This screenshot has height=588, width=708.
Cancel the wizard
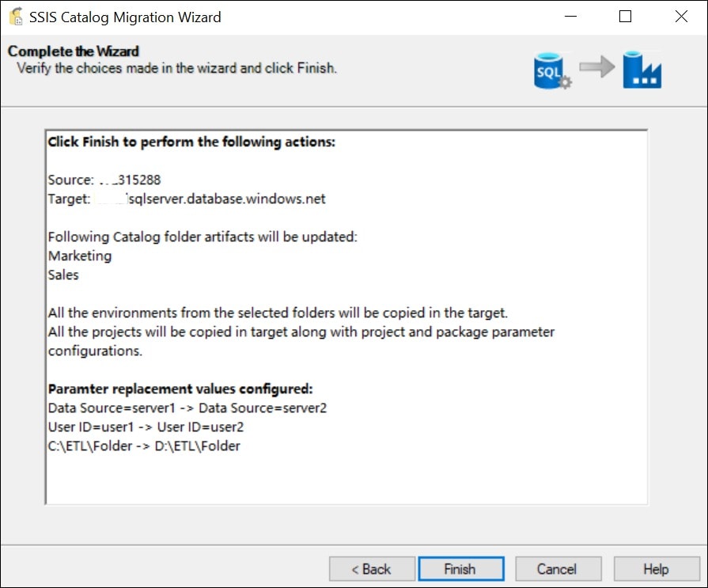click(557, 569)
